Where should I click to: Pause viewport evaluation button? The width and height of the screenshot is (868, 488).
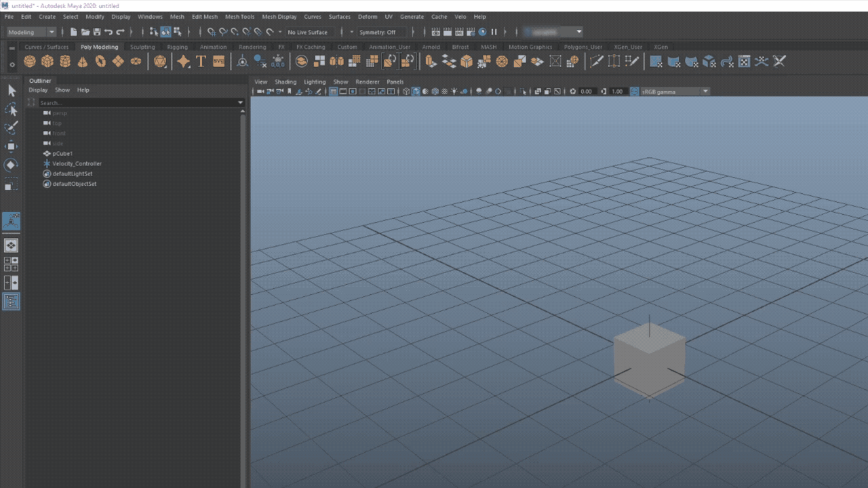[494, 32]
